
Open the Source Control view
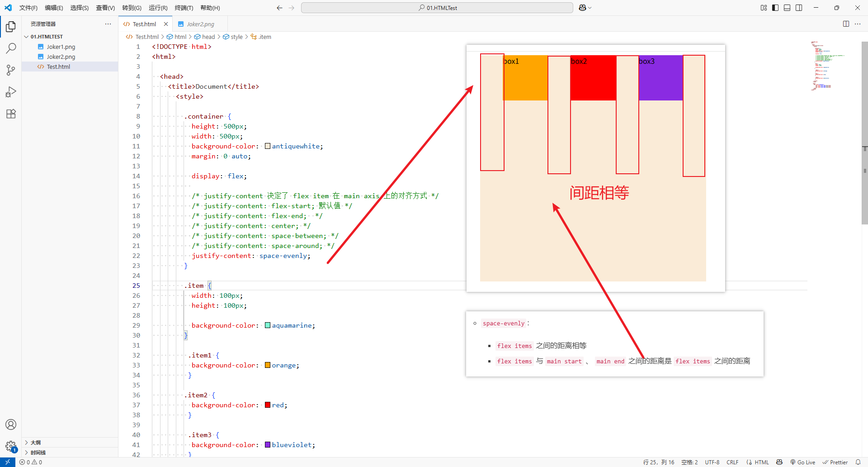[x=11, y=70]
